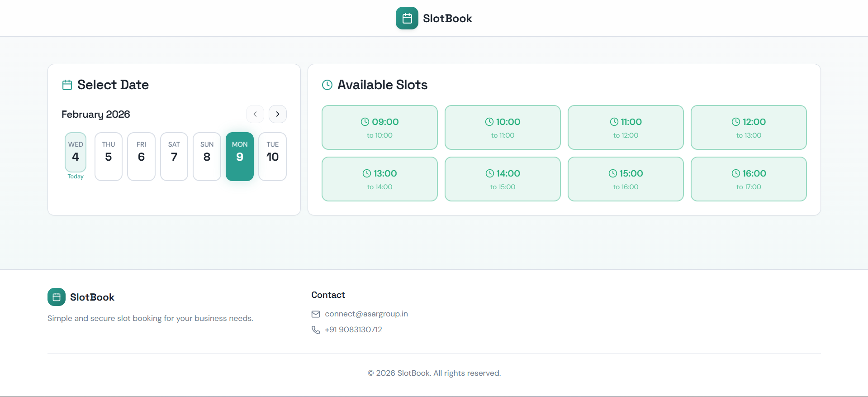Go to previous week with left chevron

(255, 114)
